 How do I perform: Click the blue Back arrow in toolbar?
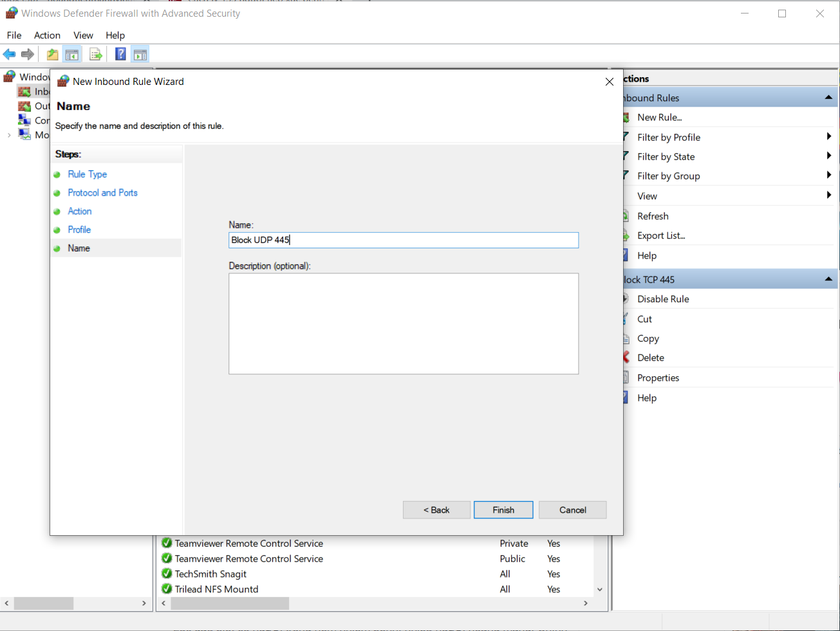coord(10,55)
